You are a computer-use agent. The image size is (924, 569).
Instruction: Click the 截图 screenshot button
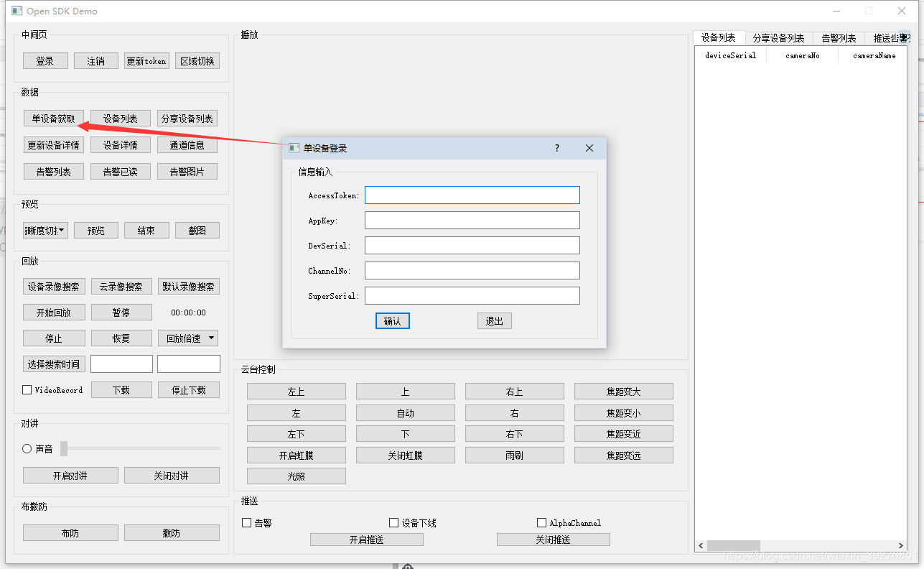tap(197, 231)
